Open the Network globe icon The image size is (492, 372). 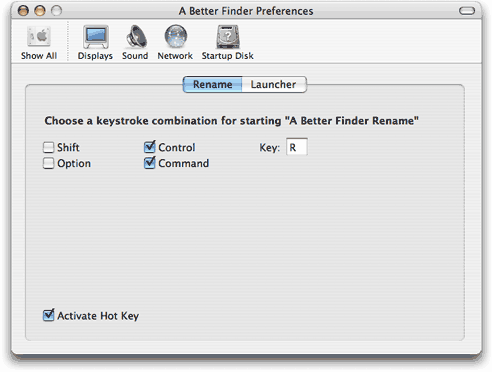pyautogui.click(x=176, y=36)
